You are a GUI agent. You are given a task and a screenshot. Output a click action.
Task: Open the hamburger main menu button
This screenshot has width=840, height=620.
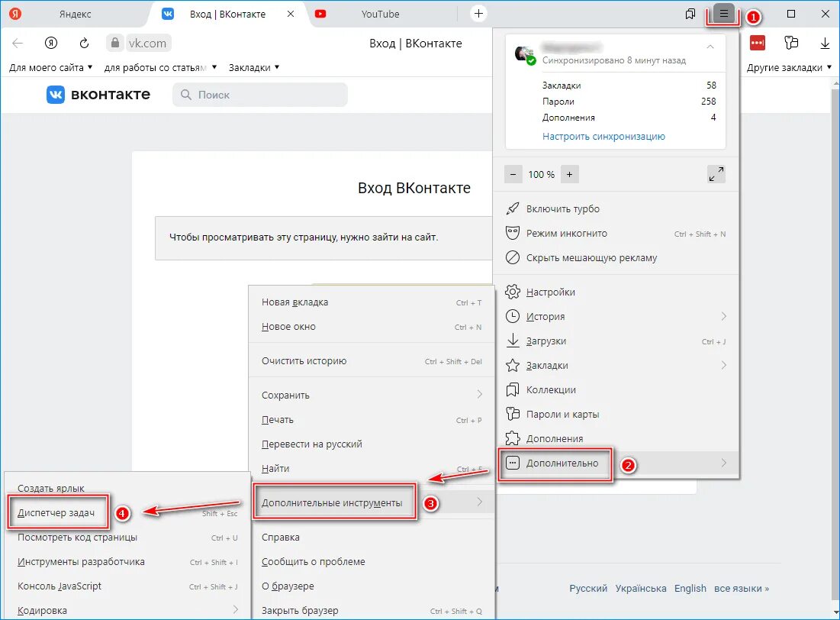[723, 14]
